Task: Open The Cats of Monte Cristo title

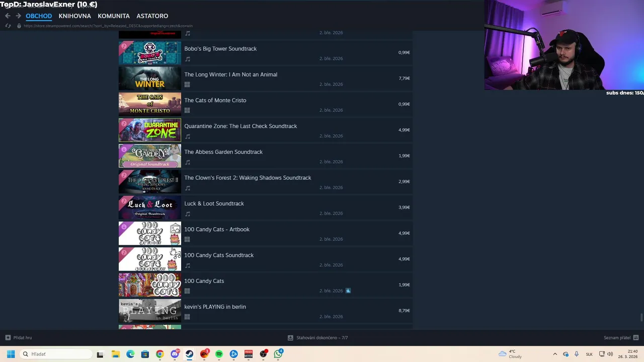Action: [215, 100]
